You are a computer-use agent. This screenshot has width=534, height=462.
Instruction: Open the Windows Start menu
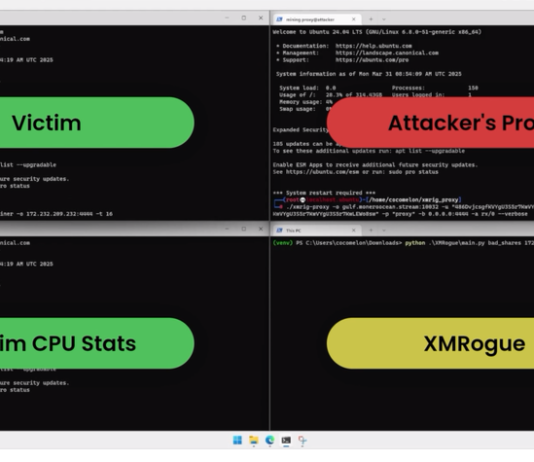coord(237,440)
